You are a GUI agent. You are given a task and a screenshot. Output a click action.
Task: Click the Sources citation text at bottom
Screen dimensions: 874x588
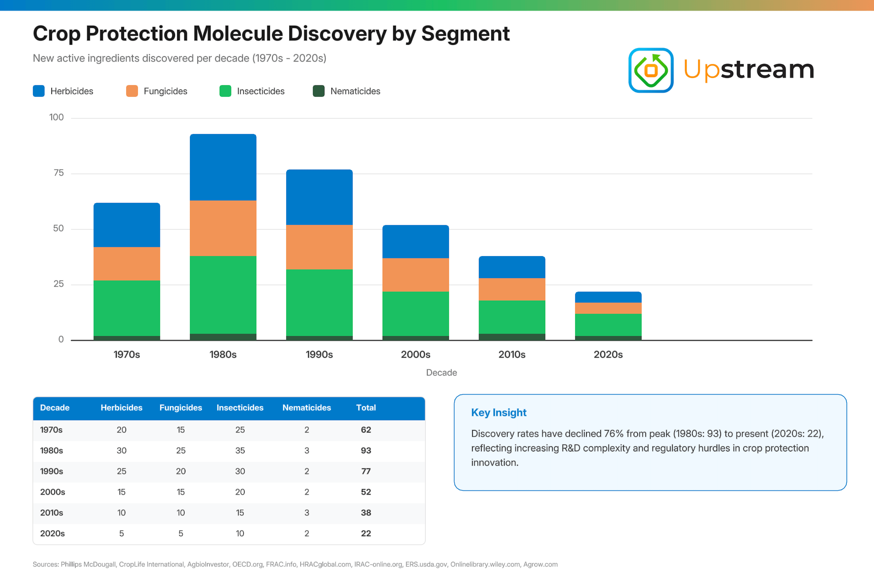pos(295,564)
